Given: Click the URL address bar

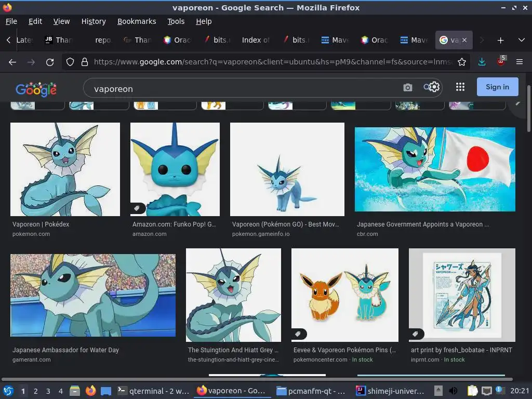Looking at the screenshot, I should [272, 62].
